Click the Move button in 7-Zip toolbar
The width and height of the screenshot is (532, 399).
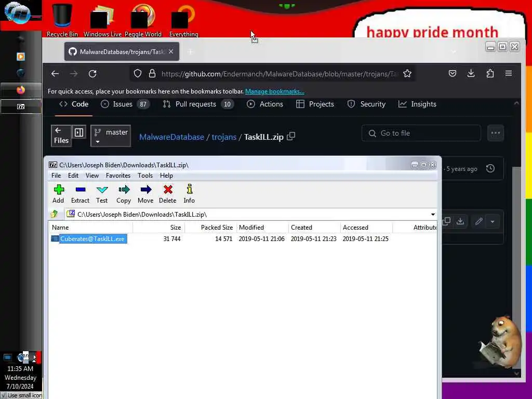[145, 194]
